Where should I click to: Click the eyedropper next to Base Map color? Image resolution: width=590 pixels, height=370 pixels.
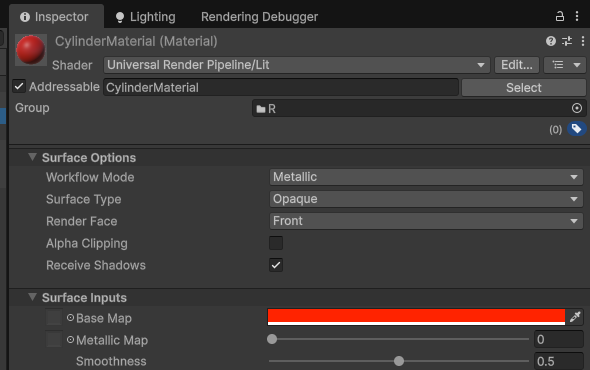575,317
